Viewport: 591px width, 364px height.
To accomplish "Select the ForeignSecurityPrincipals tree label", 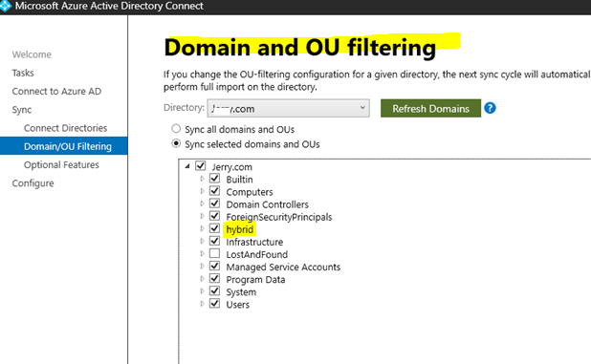I will pyautogui.click(x=279, y=217).
